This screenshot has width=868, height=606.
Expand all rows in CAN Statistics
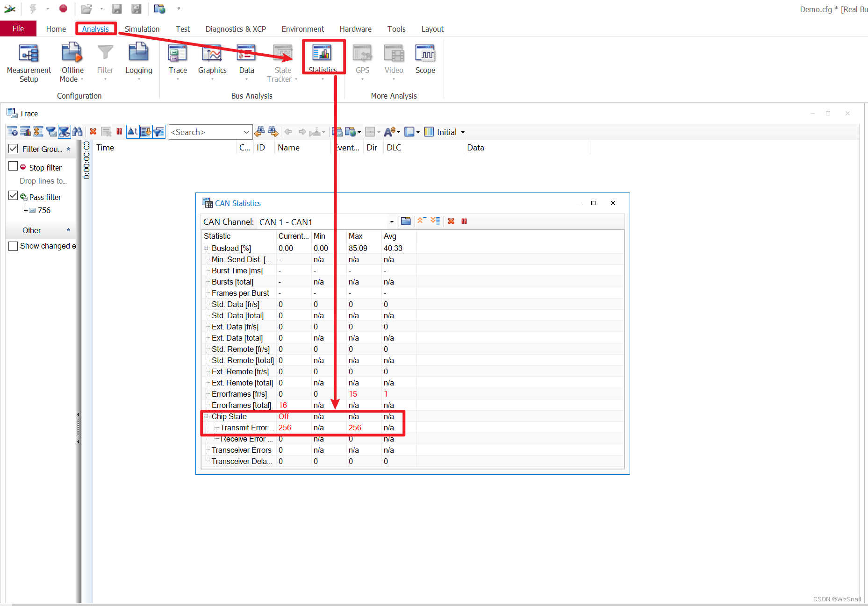point(435,221)
